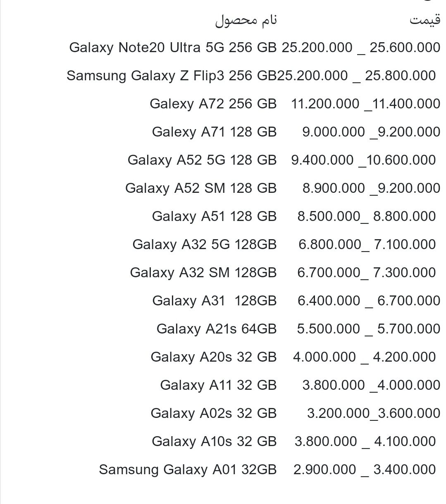
Task: Select the Galexy A72 256 GB row name
Action: 213,104
